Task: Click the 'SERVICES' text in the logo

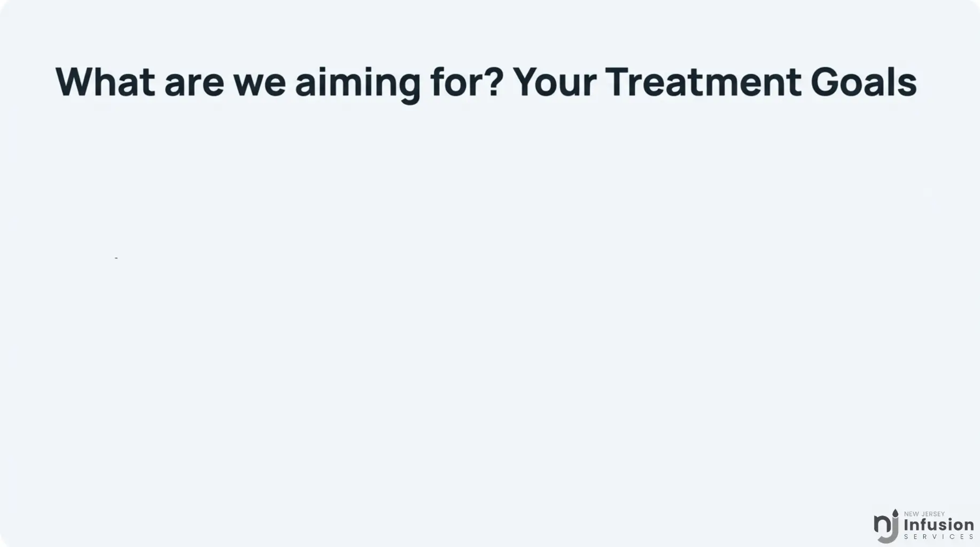Action: (x=939, y=537)
